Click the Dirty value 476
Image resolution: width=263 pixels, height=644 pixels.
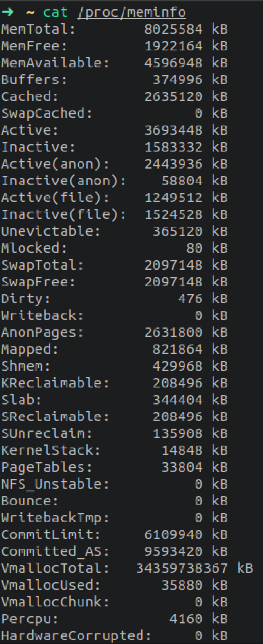point(190,299)
